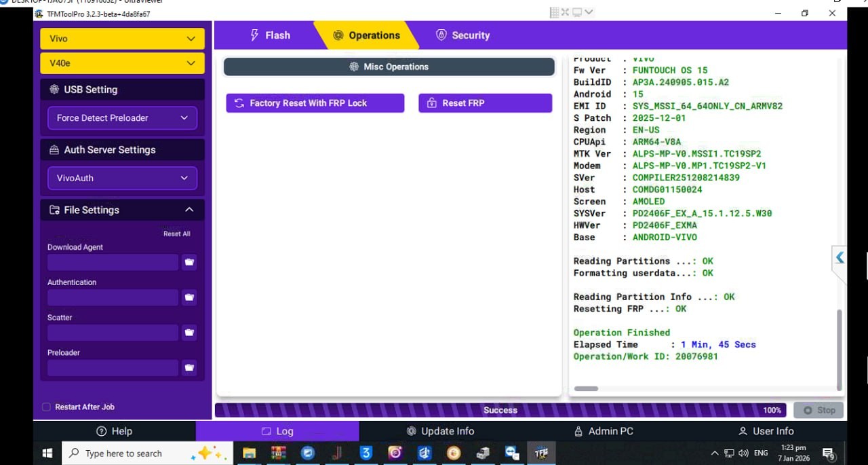Image resolution: width=868 pixels, height=465 pixels.
Task: Open the Security tab
Action: pyautogui.click(x=462, y=35)
